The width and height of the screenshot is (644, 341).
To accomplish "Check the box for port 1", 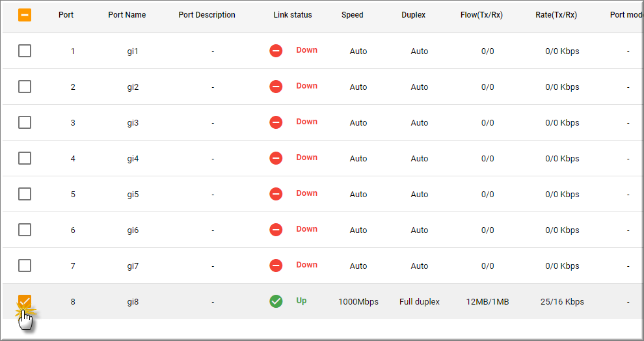I will click(x=25, y=51).
